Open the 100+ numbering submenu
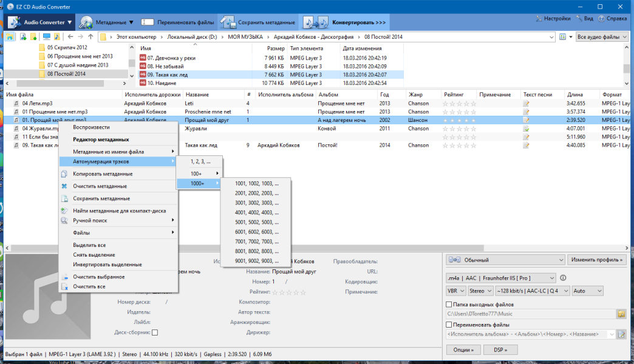Viewport: 634px width, 364px height. (199, 174)
